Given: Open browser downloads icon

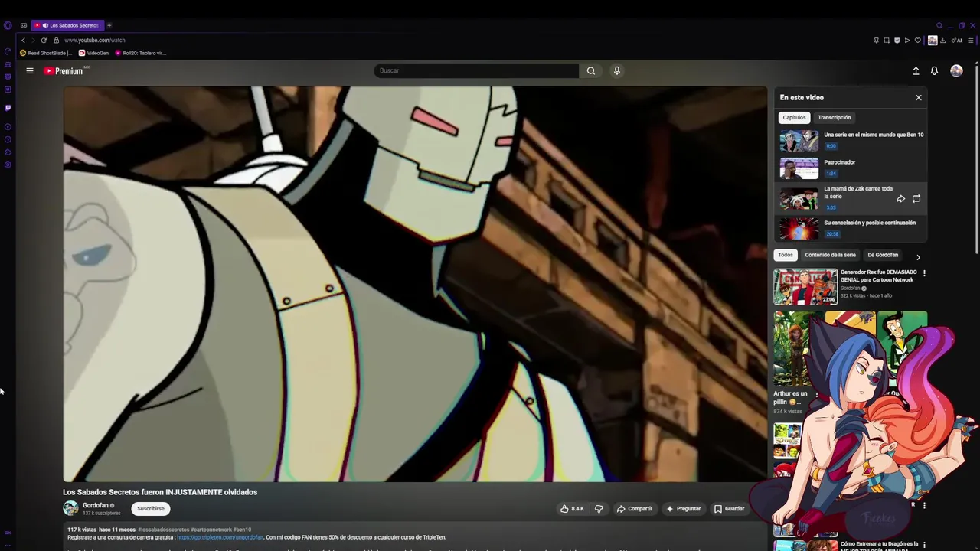Looking at the screenshot, I should pyautogui.click(x=943, y=41).
